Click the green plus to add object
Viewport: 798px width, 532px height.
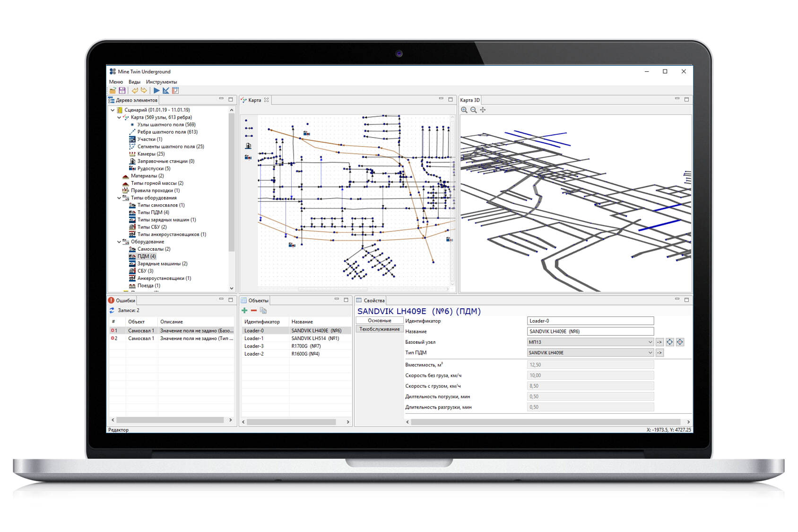tap(244, 310)
